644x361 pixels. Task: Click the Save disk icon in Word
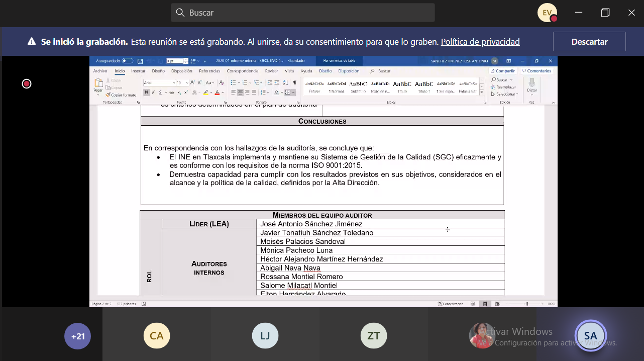pos(140,61)
